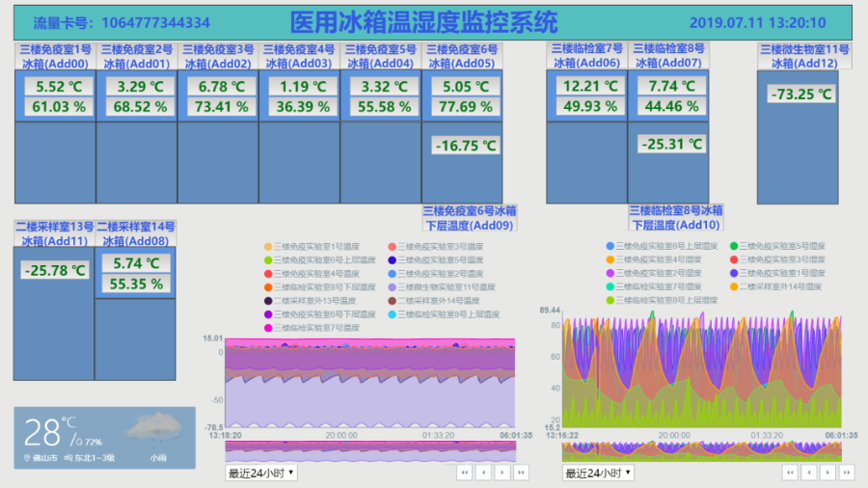Toggle 三楼免疫实验室4号温度 legend series

312,273
